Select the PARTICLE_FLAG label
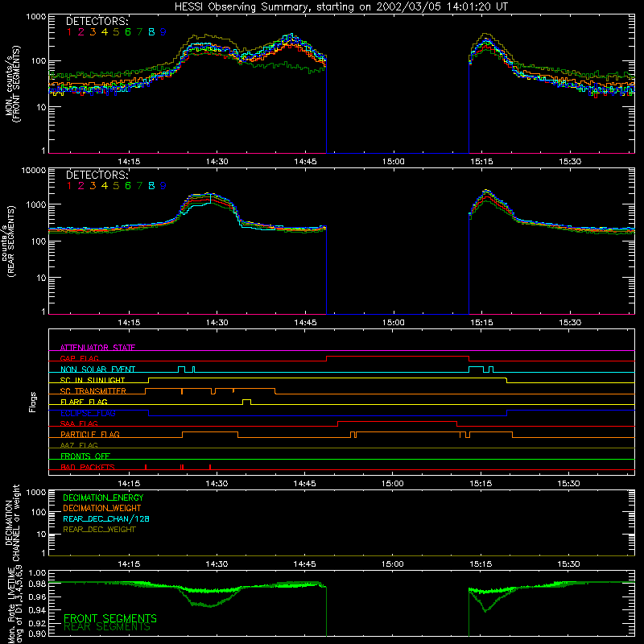 (90, 435)
